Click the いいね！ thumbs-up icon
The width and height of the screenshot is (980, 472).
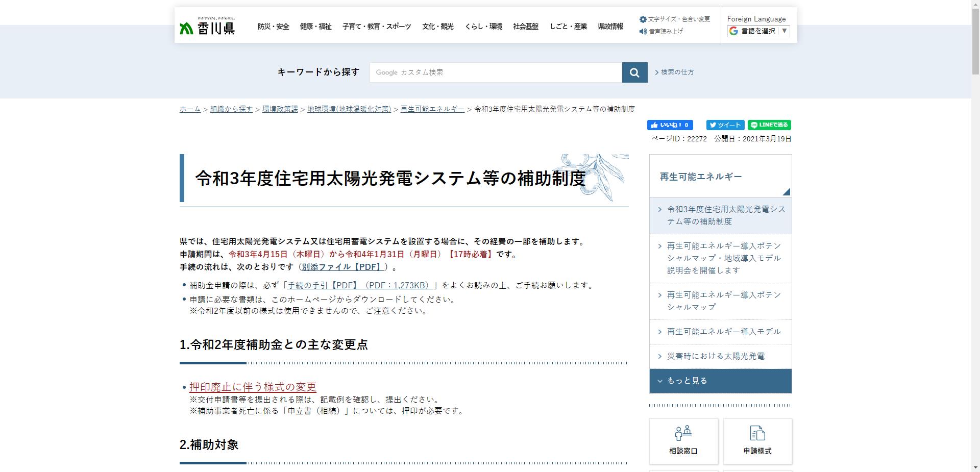coord(655,125)
